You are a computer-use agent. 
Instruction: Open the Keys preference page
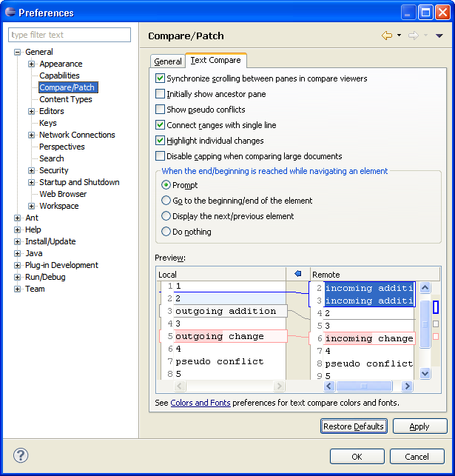48,123
